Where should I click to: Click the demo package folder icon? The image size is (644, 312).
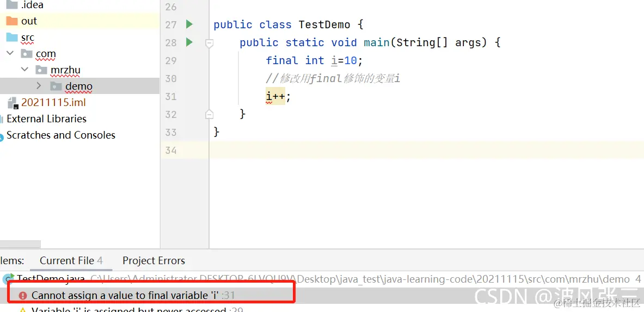(56, 86)
